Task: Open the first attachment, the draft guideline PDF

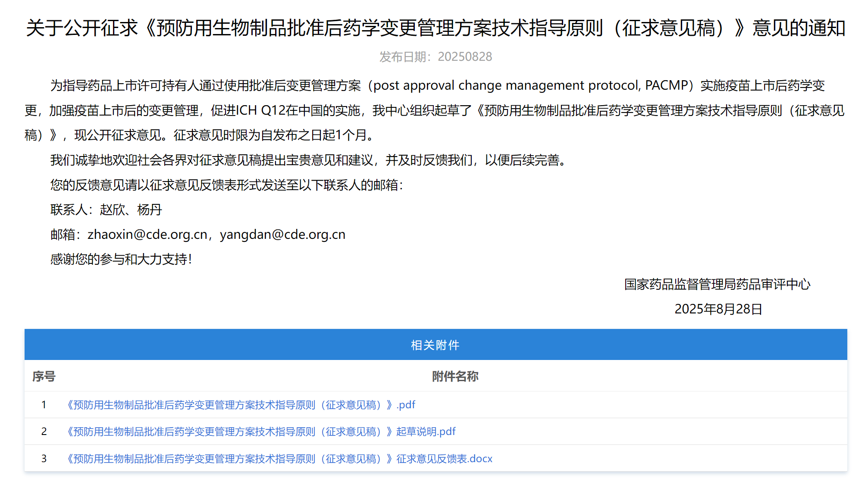Action: coord(240,405)
